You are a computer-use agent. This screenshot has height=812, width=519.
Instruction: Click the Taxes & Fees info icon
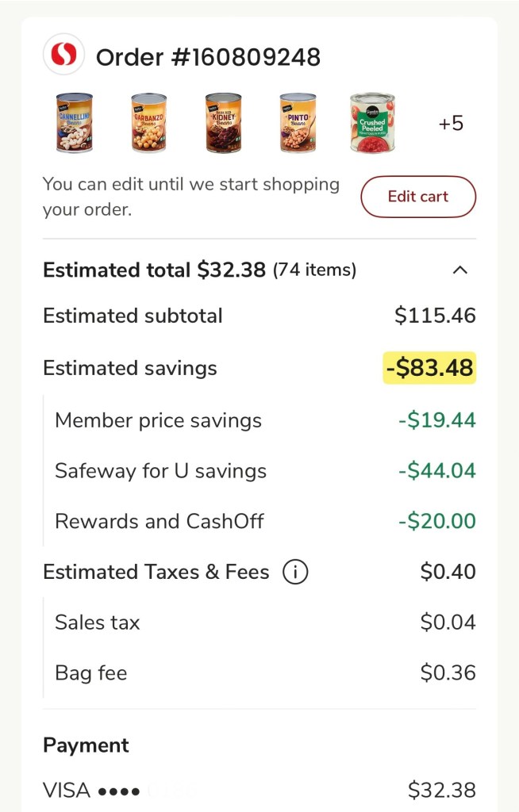click(295, 572)
